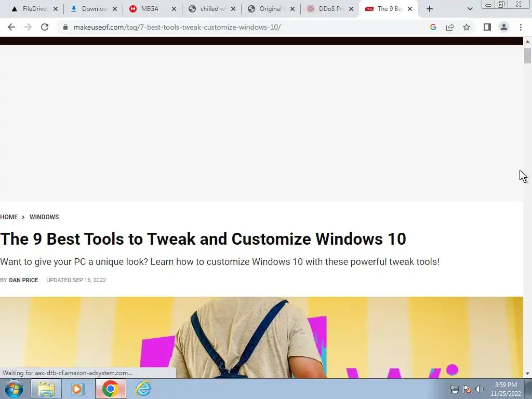The width and height of the screenshot is (532, 399).
Task: Open the Chrome profile avatar
Action: click(504, 27)
